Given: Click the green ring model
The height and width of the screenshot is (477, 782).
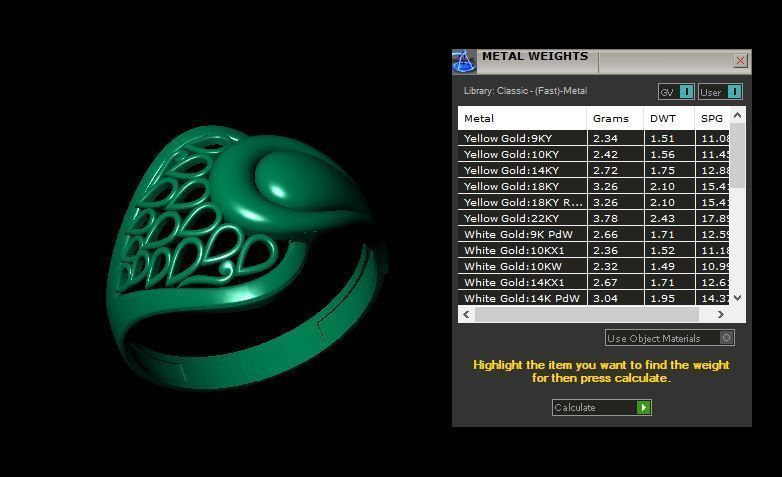Looking at the screenshot, I should point(247,257).
